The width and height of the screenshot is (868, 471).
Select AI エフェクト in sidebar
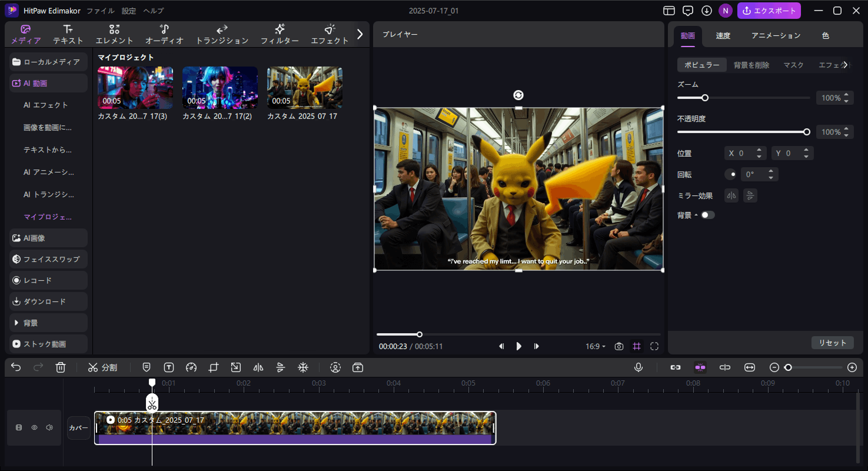coord(46,105)
